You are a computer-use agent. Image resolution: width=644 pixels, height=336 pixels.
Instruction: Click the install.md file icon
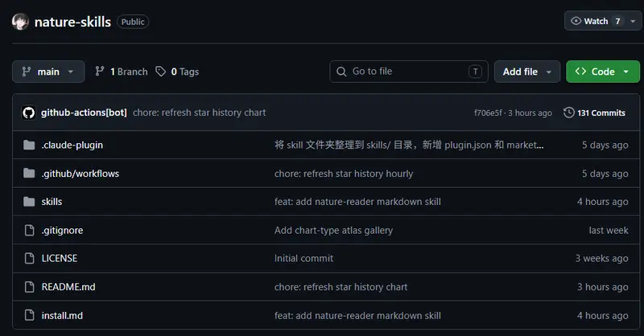coord(30,315)
